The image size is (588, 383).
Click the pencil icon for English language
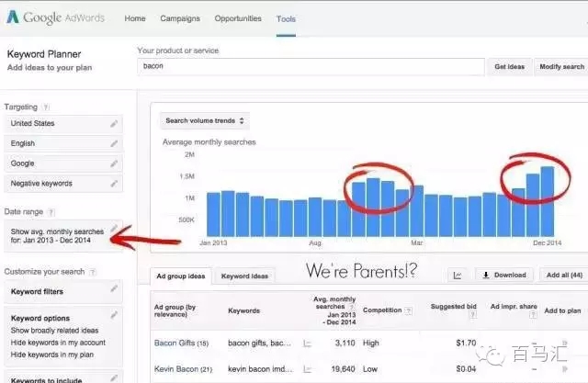click(114, 143)
